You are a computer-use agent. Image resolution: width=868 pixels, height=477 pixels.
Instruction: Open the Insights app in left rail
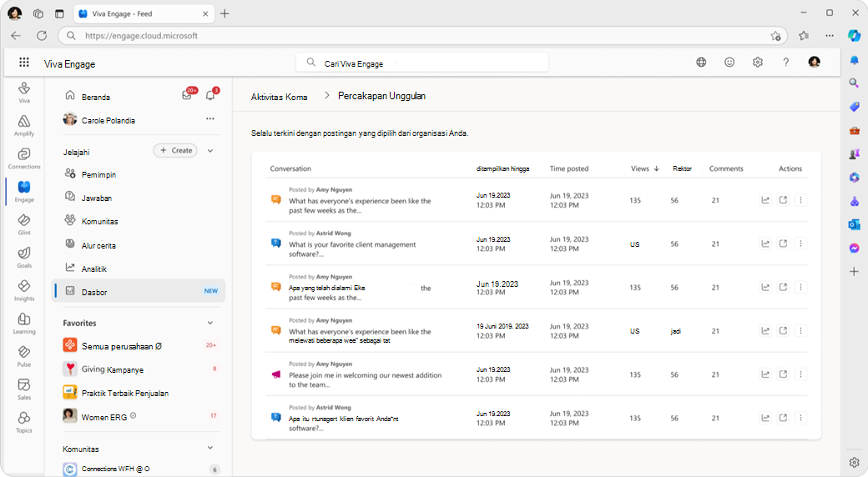pos(24,290)
